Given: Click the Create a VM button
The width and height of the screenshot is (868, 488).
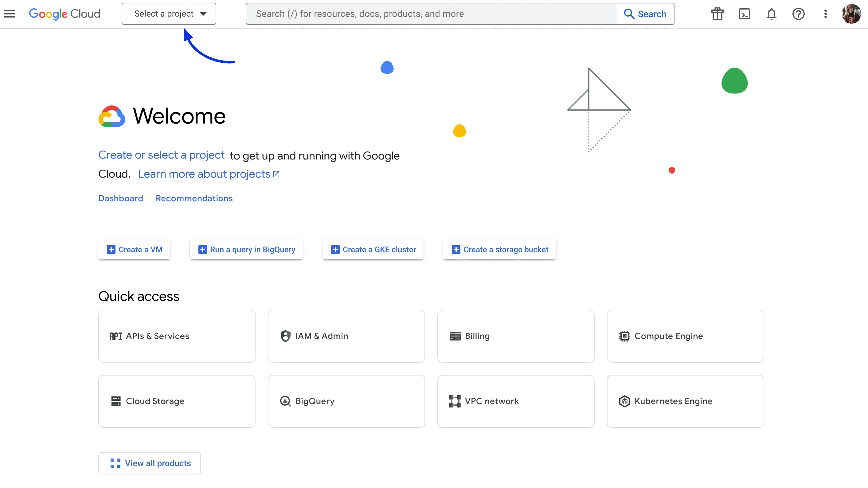Looking at the screenshot, I should tap(134, 250).
